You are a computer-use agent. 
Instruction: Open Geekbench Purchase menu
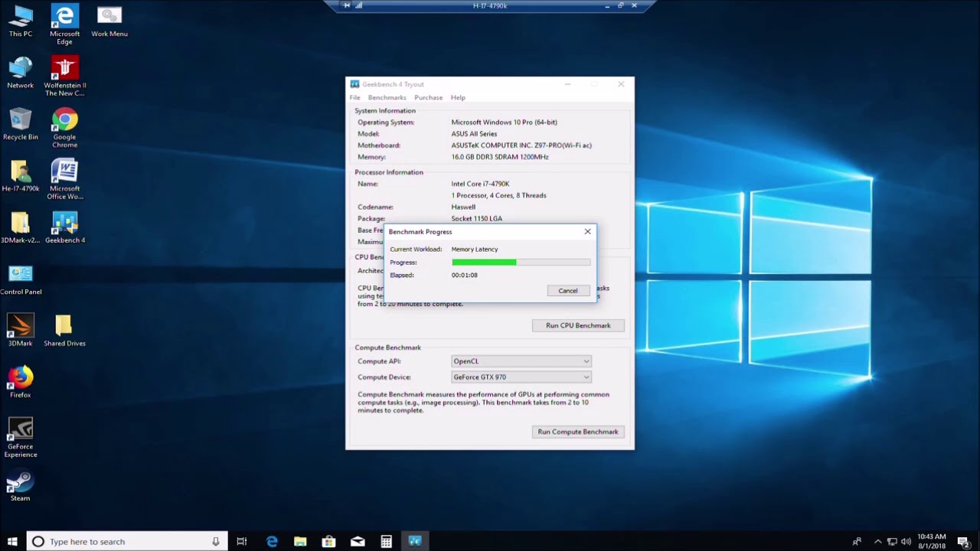428,97
